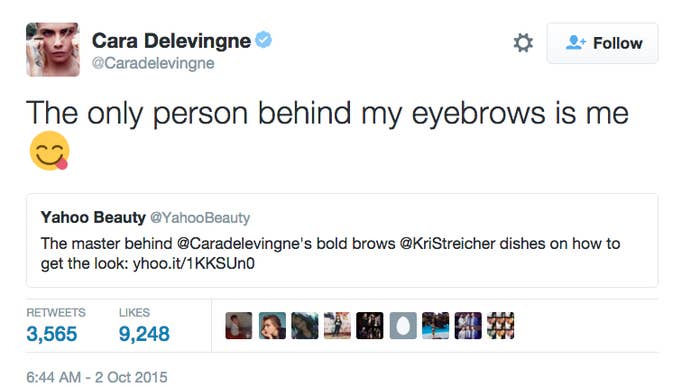Open the @Caradelevingne handle link
Screen dimensions: 700x387
(x=153, y=63)
